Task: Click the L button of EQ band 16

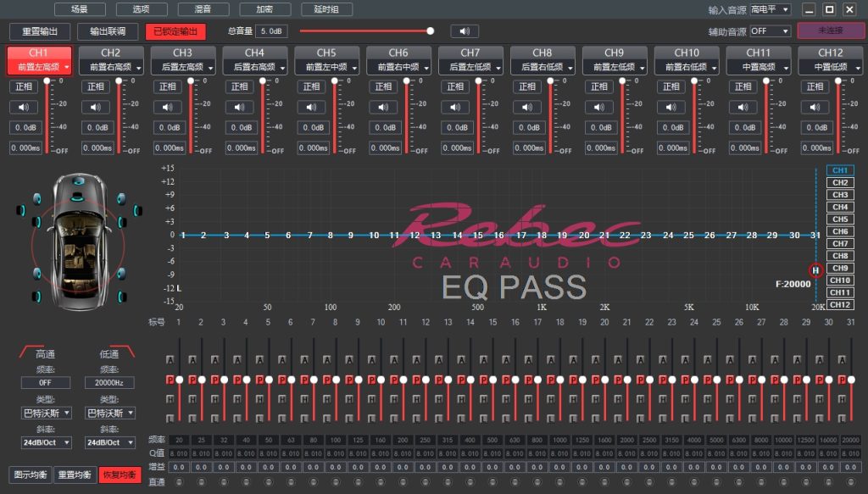Action: coord(506,419)
